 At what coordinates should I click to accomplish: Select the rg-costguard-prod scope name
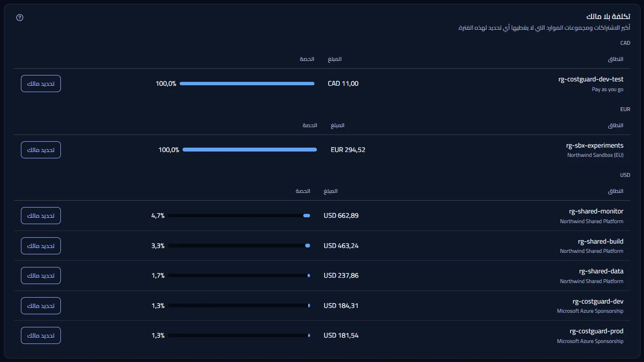[596, 331]
